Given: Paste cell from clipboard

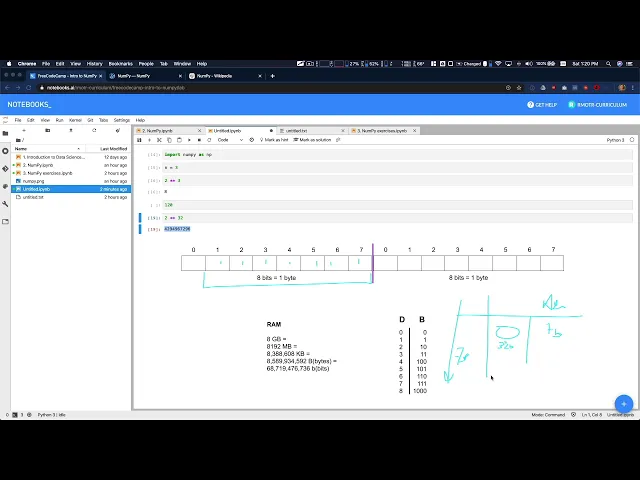Looking at the screenshot, I should (x=179, y=140).
